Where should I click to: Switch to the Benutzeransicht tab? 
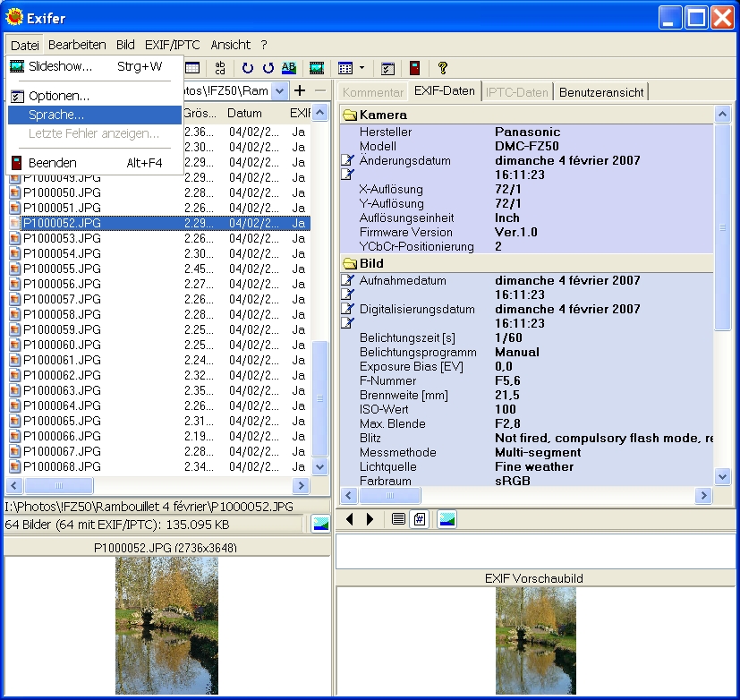[600, 91]
